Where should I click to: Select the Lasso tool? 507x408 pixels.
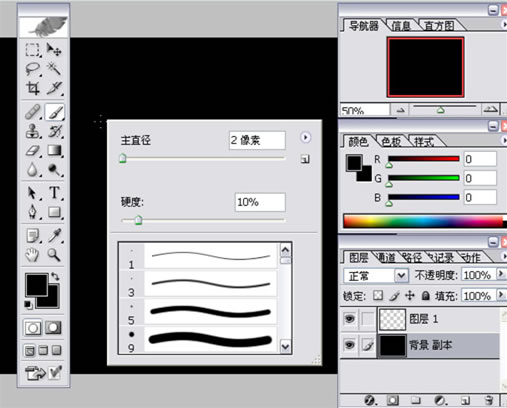pos(32,69)
